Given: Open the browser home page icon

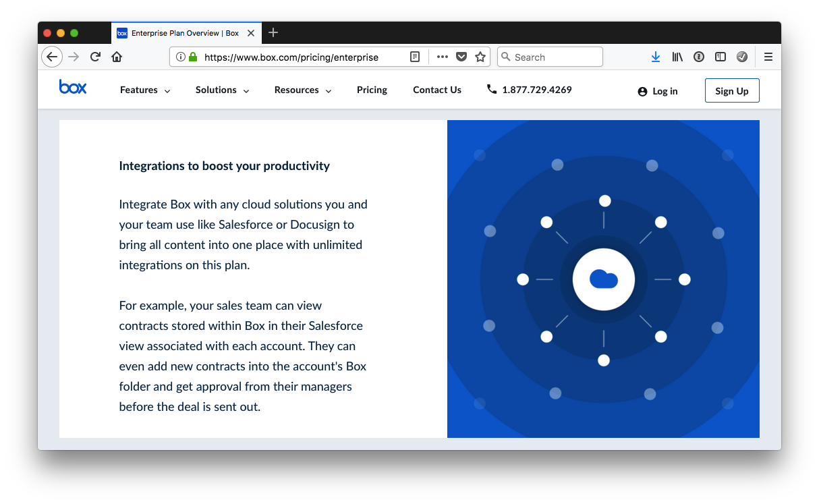Looking at the screenshot, I should [x=117, y=57].
